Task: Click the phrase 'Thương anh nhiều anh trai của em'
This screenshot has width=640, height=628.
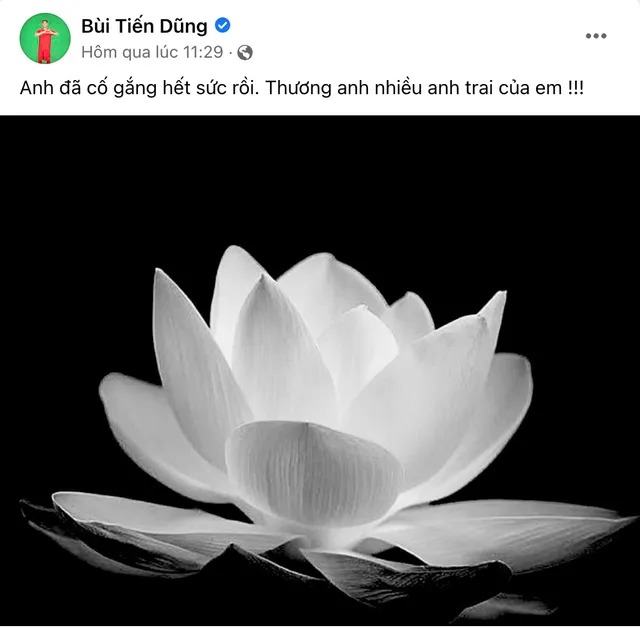Action: [x=413, y=88]
